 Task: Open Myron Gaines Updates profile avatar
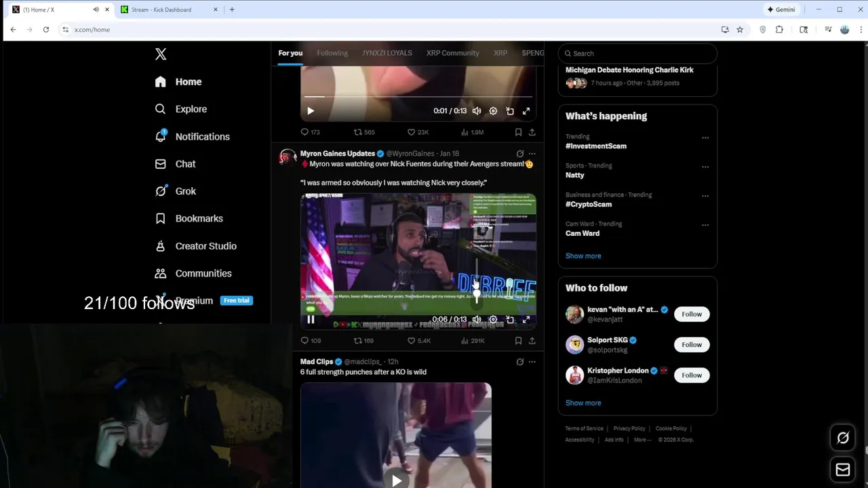pos(288,158)
